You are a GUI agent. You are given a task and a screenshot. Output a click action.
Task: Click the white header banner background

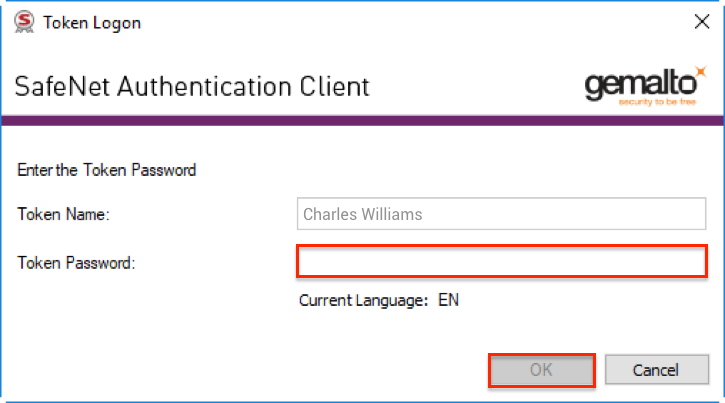[470, 85]
